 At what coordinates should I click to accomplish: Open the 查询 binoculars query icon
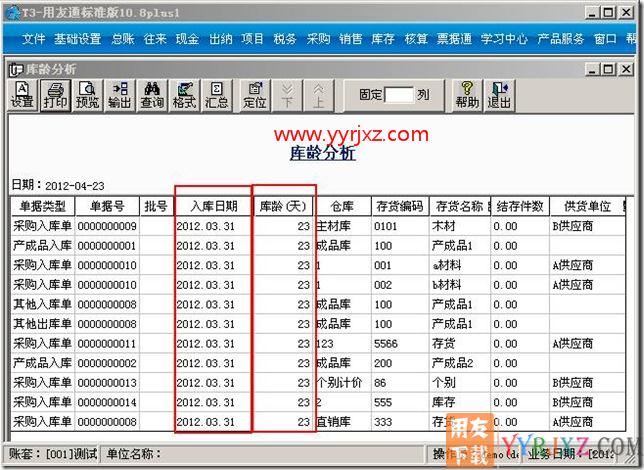click(x=152, y=95)
